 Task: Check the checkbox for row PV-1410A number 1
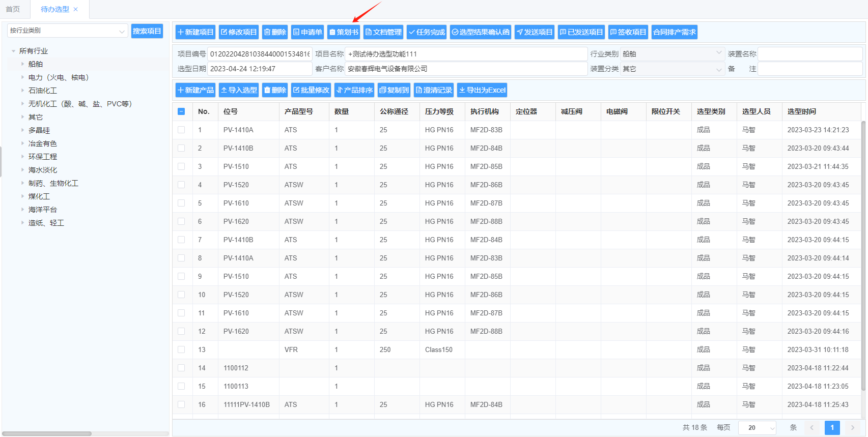click(181, 130)
